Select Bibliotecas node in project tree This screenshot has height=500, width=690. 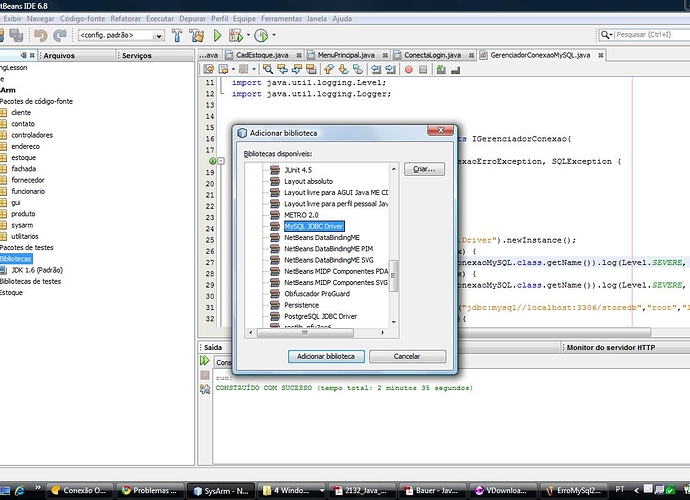click(x=16, y=259)
